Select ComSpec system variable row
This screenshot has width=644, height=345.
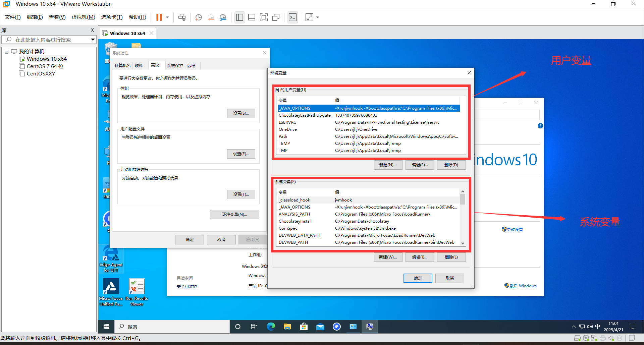369,228
